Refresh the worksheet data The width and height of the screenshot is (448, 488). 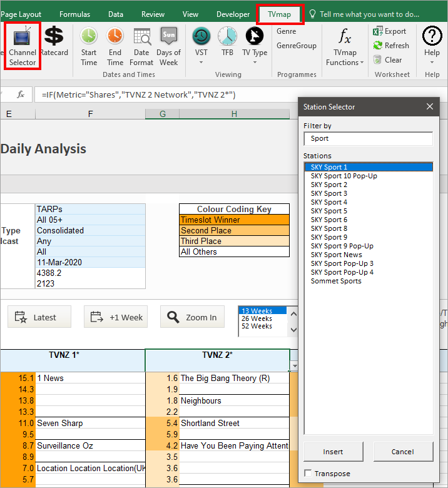tap(390, 46)
